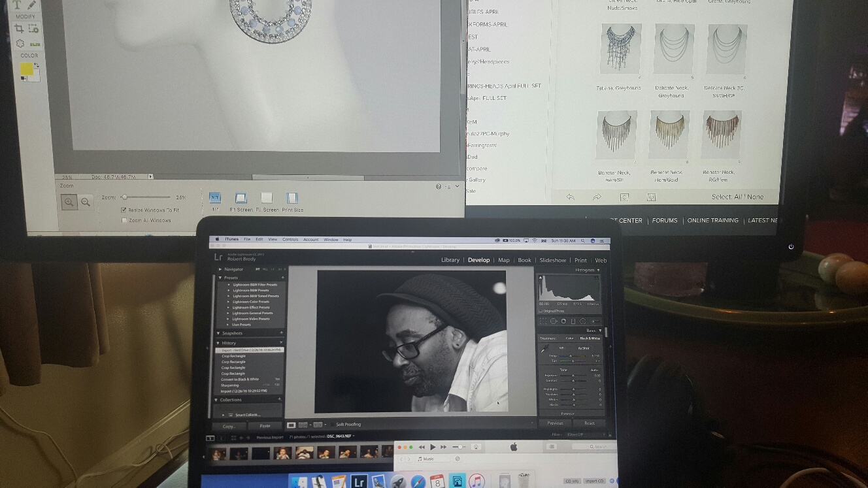Click Select All link in gallery
Screen dimensions: 868x488
739,197
